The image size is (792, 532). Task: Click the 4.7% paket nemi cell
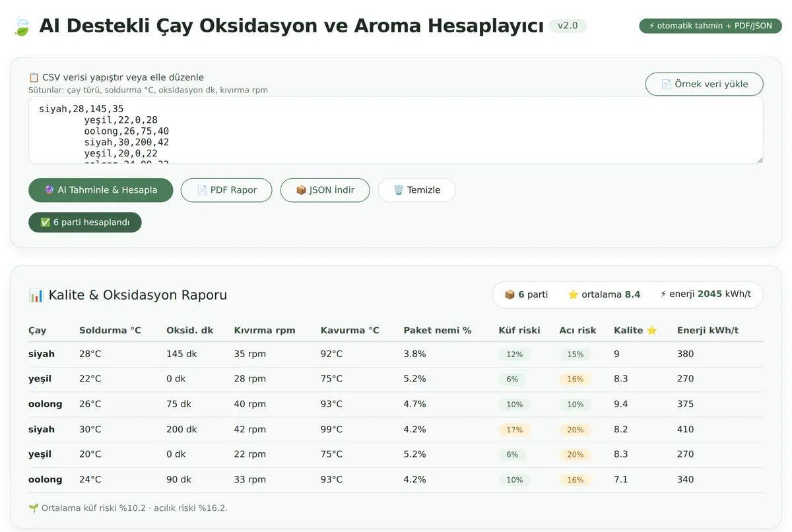click(x=415, y=404)
